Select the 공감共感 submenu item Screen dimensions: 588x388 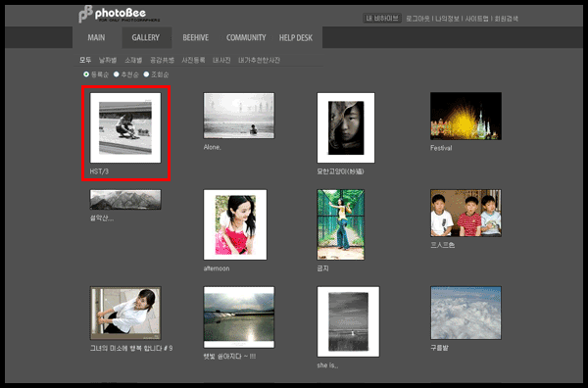coord(163,60)
